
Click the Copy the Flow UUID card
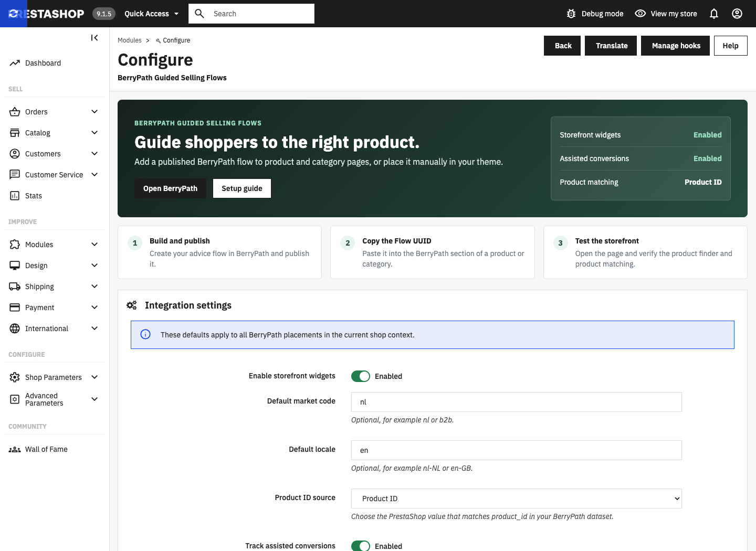(433, 252)
